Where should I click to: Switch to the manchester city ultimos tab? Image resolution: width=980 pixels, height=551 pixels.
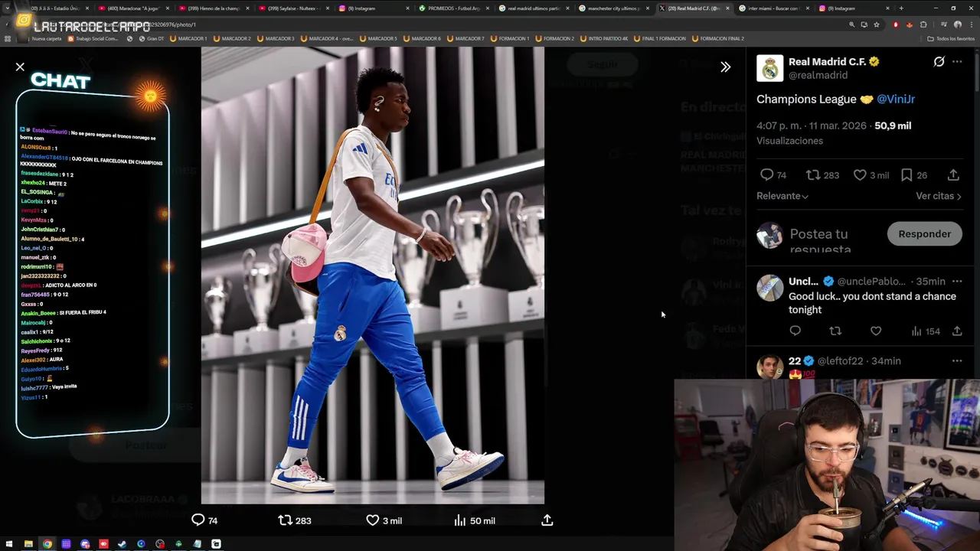(612, 8)
